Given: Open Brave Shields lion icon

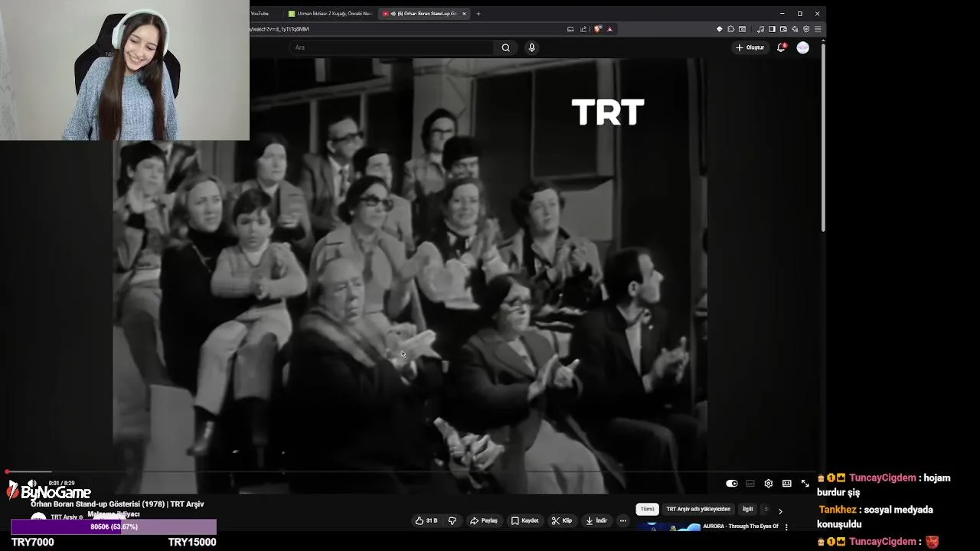Looking at the screenshot, I should pos(597,29).
